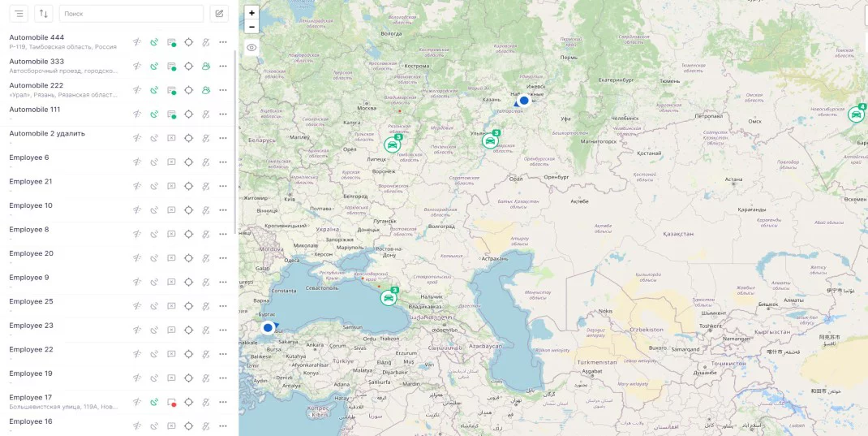The image size is (868, 436).
Task: Open more options for Automobile 333
Action: pyautogui.click(x=223, y=66)
